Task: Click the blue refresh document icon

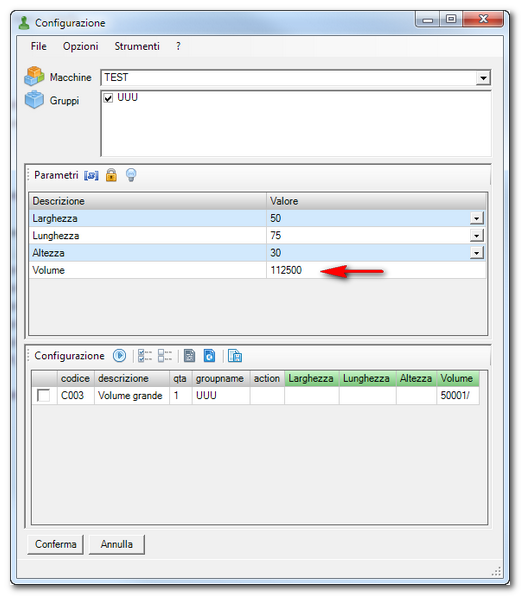Action: [209, 356]
